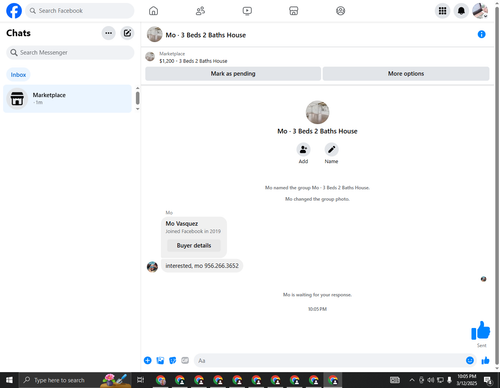
Task: Open the Home feed icon
Action: [x=153, y=11]
